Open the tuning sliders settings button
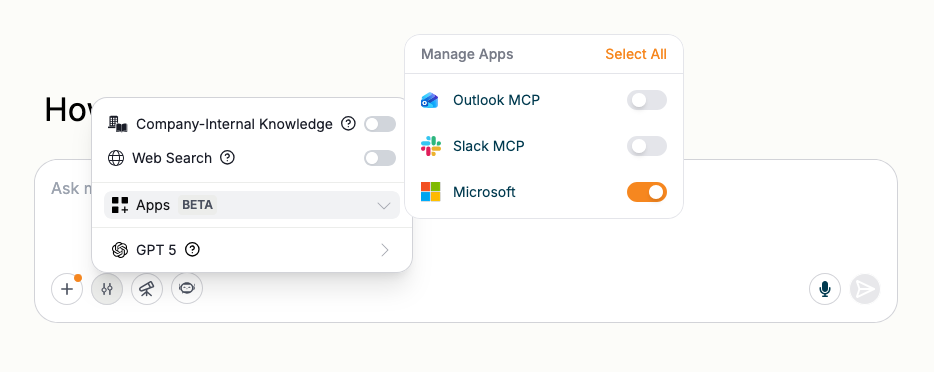This screenshot has height=372, width=934. (x=107, y=289)
